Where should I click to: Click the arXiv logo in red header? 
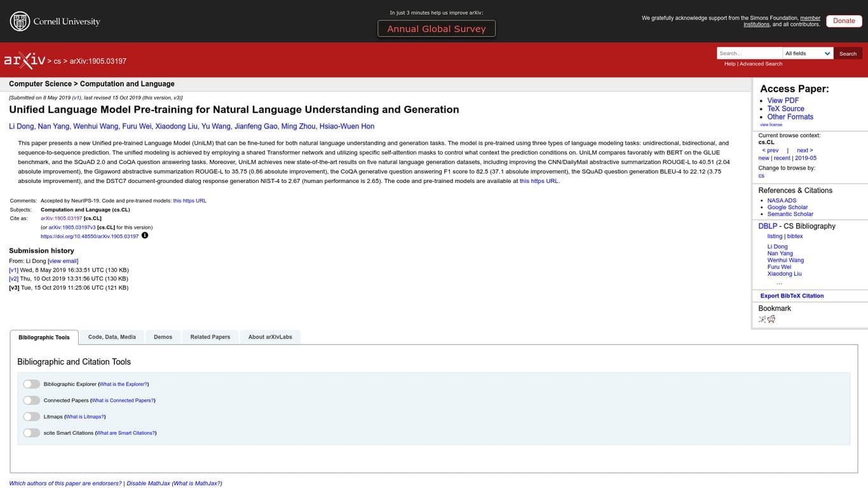tap(25, 60)
